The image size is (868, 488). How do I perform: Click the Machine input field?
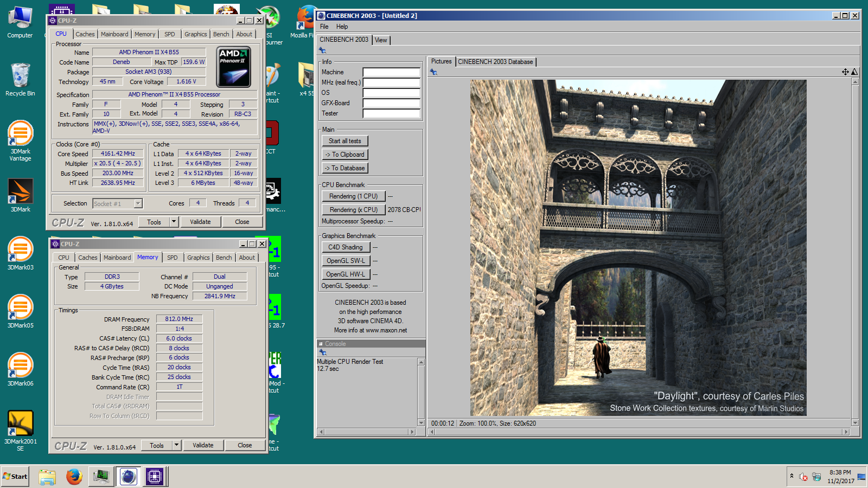[391, 72]
